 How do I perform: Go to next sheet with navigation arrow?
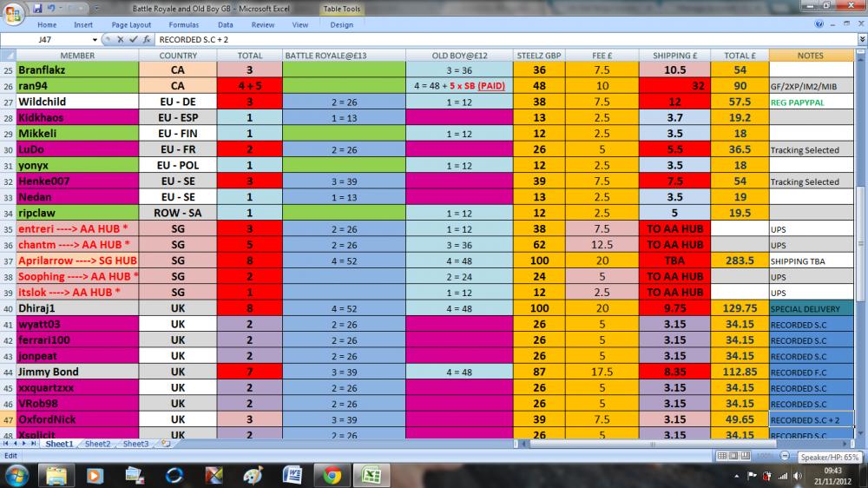(23, 444)
